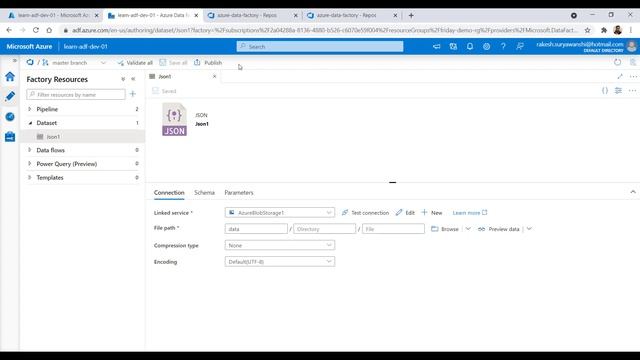The width and height of the screenshot is (640, 360).
Task: Open the Home hub icon in left rail
Action: tap(10, 77)
